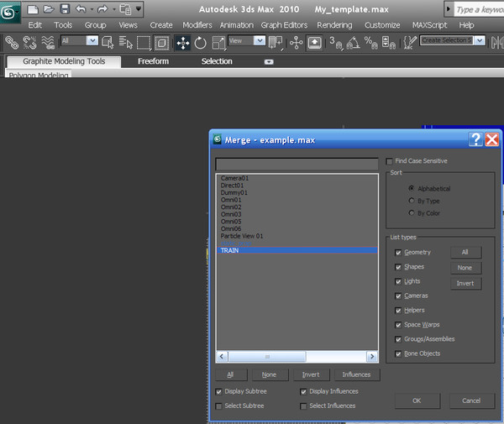Click the None button in List types
Screen dimensions: 504x424
click(x=465, y=268)
